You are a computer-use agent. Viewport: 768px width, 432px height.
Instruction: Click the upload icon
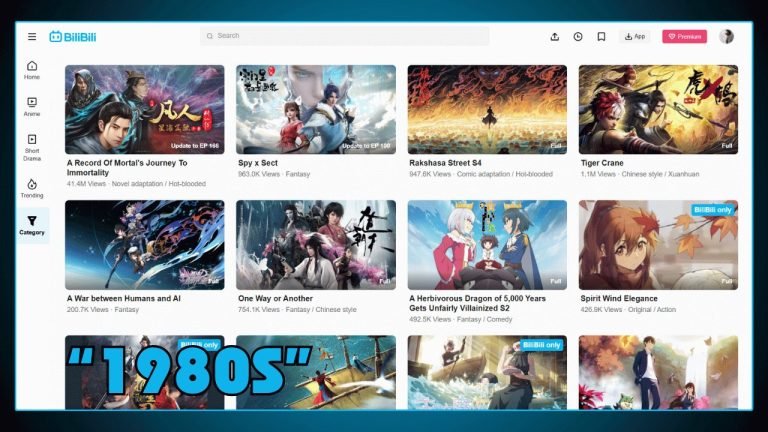click(x=555, y=36)
